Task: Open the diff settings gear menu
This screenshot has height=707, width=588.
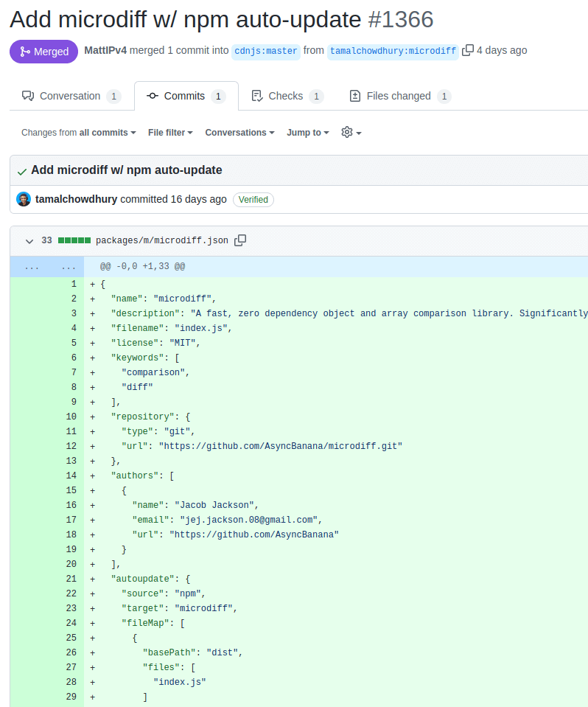Action: pos(351,133)
